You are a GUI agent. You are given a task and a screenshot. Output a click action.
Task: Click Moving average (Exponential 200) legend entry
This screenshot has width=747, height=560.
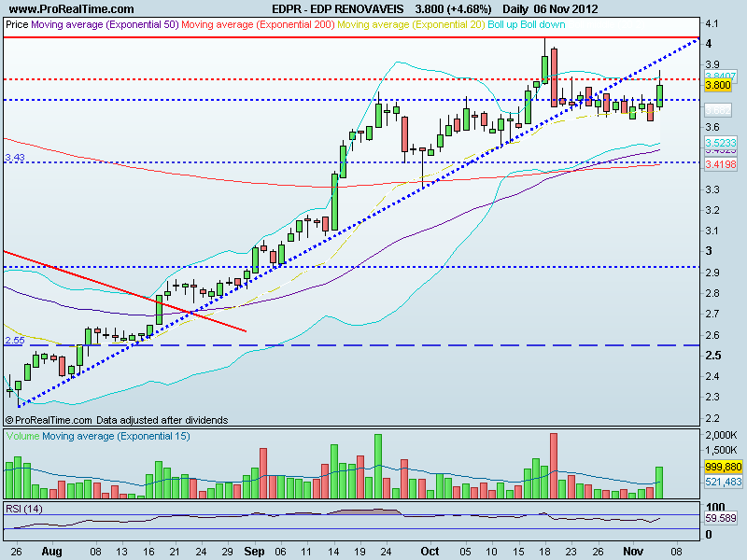(x=259, y=25)
